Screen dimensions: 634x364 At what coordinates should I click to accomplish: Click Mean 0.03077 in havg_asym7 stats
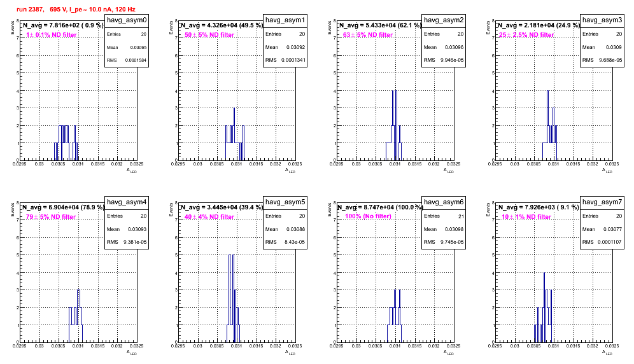[602, 229]
